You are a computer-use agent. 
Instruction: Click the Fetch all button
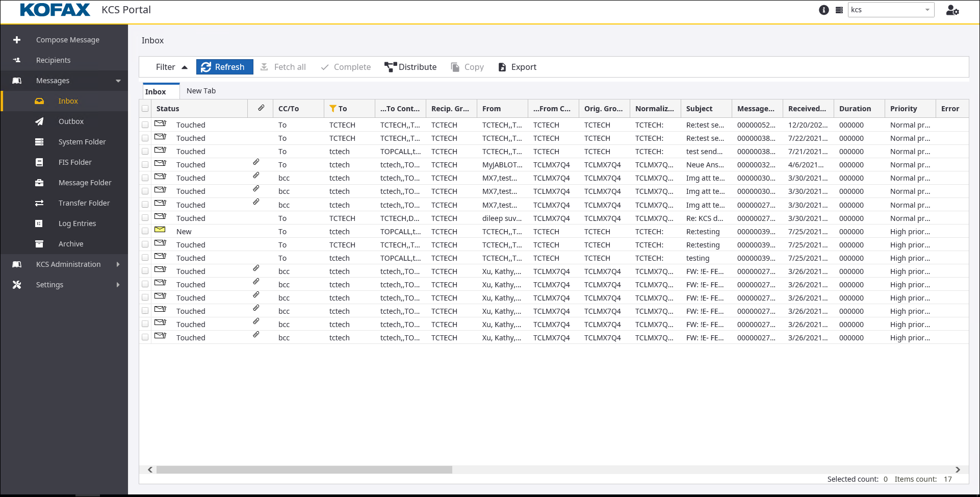(283, 67)
